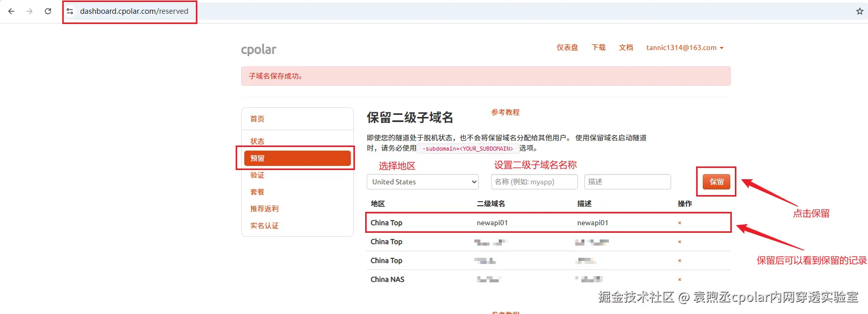The height and width of the screenshot is (314, 868).
Task: Click the 二级域名 column header
Action: point(491,204)
